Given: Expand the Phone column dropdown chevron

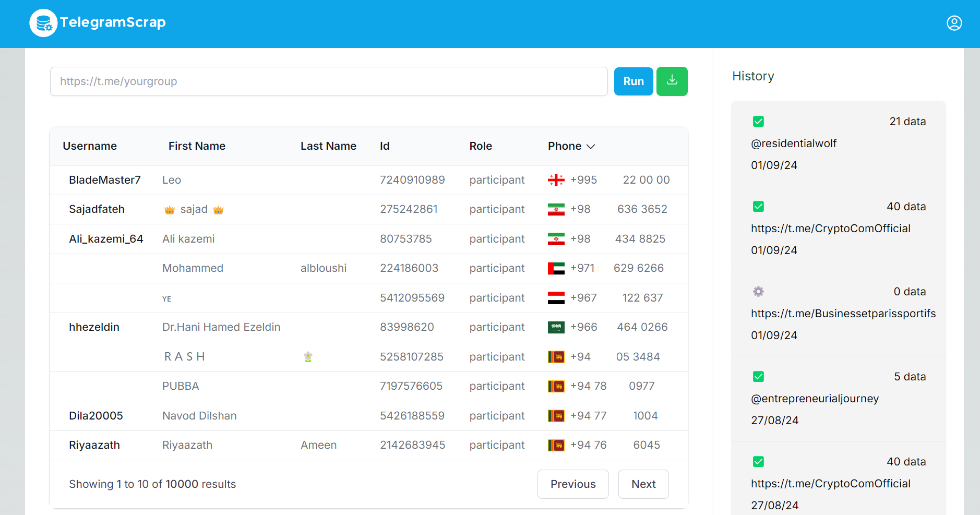Looking at the screenshot, I should click(x=591, y=147).
